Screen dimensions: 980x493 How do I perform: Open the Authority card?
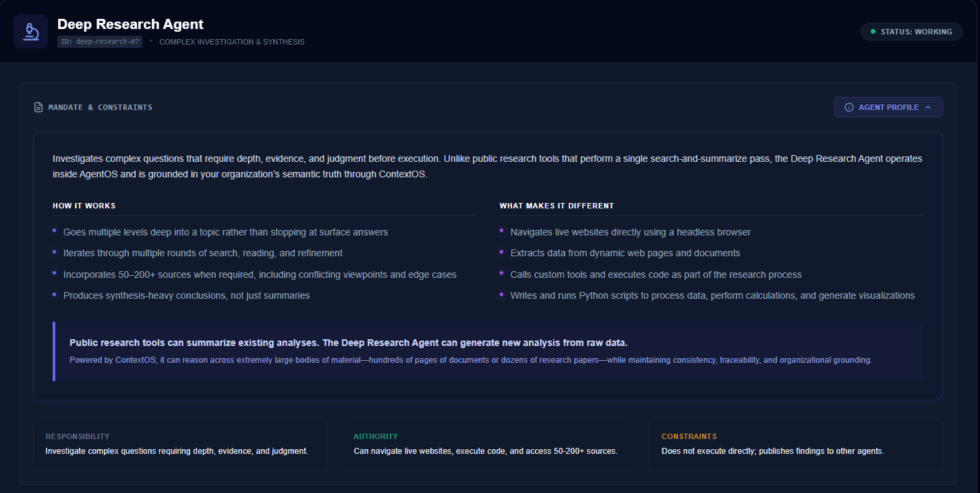click(488, 444)
